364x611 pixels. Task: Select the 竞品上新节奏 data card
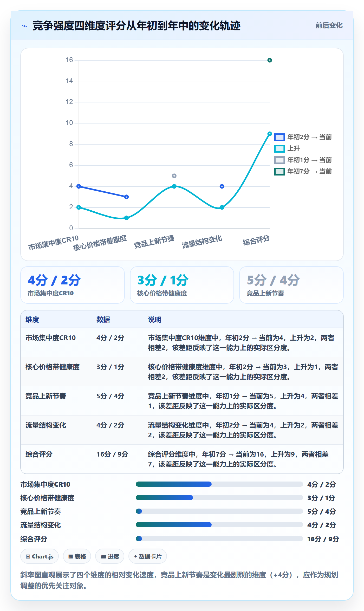click(291, 285)
